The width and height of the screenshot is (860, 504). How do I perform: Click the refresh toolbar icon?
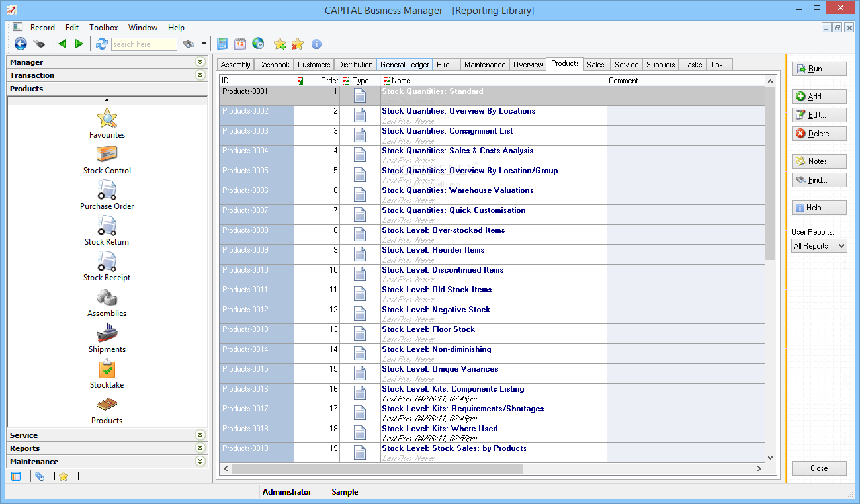(x=101, y=44)
